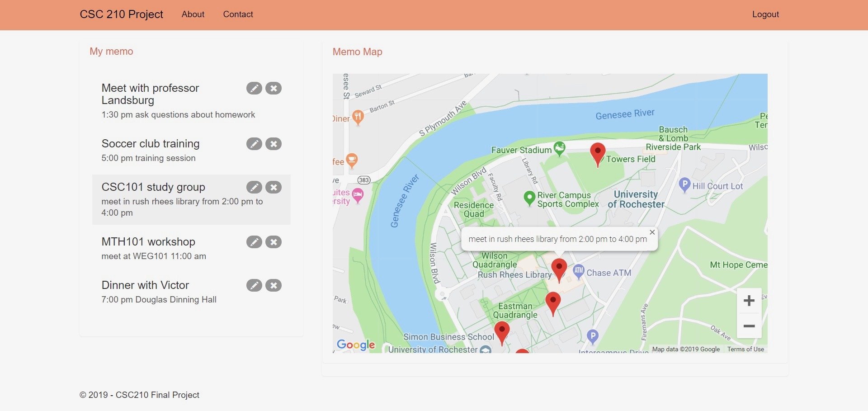
Task: Click the Chase ATM map icon
Action: pyautogui.click(x=579, y=271)
